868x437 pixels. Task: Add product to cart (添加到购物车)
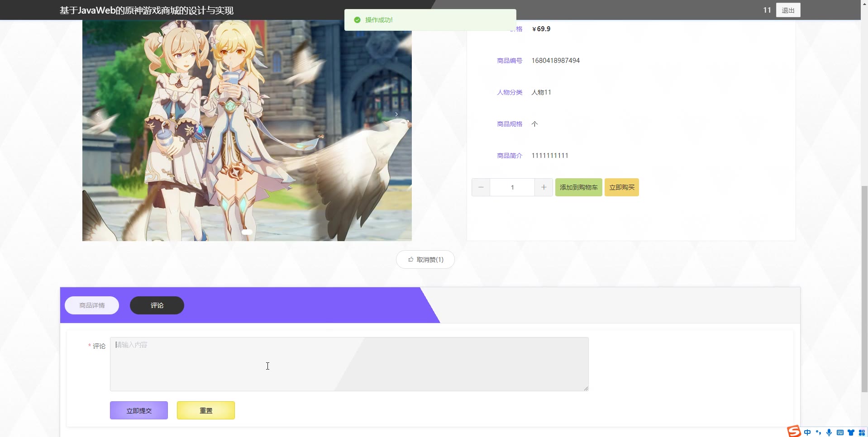[579, 187]
